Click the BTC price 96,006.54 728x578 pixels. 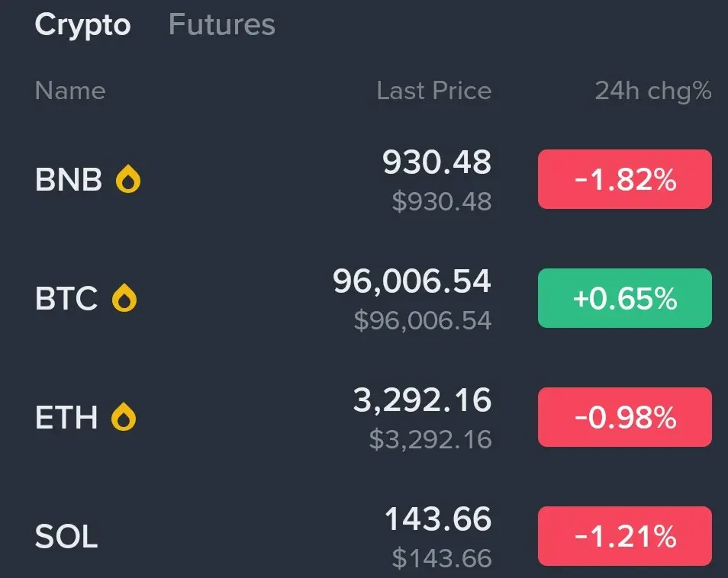412,281
